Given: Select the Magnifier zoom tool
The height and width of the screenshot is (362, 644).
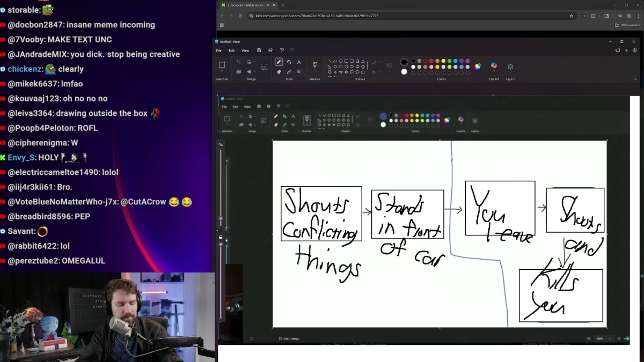Looking at the screenshot, I should 299,72.
